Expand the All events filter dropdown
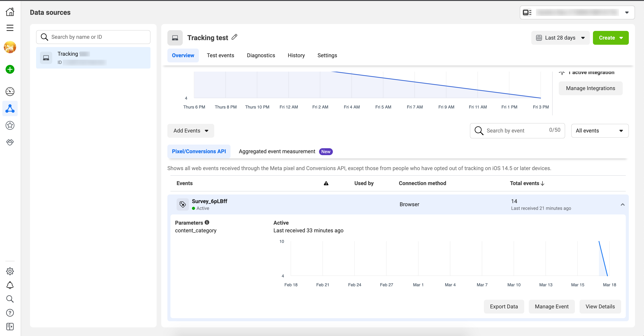 [599, 131]
